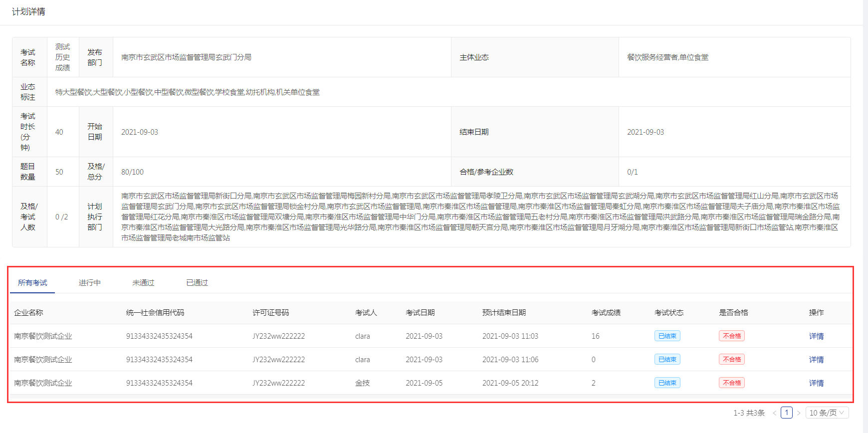Go to the previous page arrow
Viewport: 868px width, 433px height.
point(774,413)
